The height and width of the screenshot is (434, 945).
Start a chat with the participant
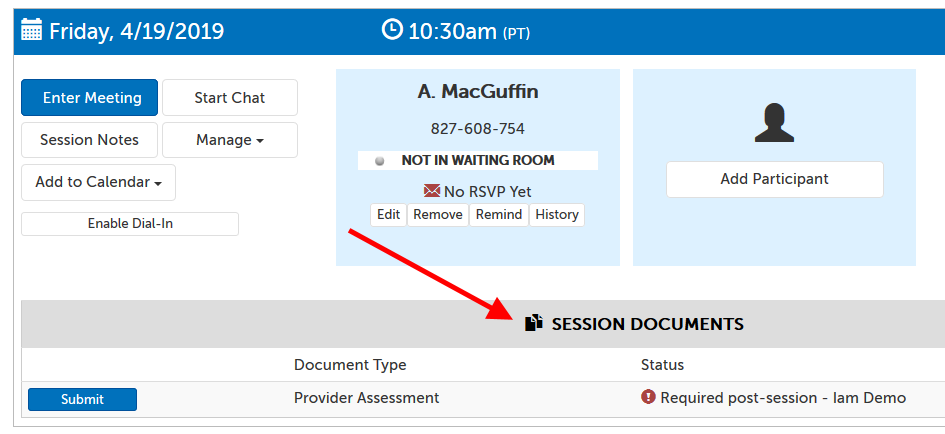point(230,98)
